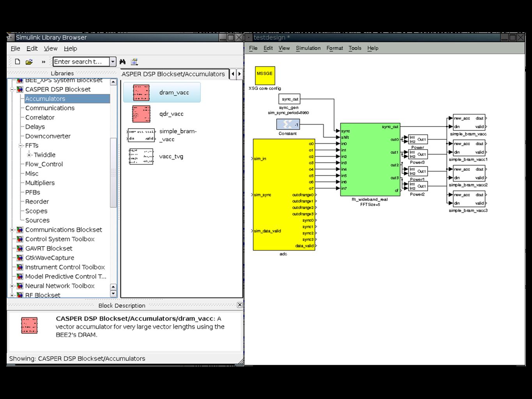Select Multipliers in the library tree
Screen dimensions: 532x399
40,183
